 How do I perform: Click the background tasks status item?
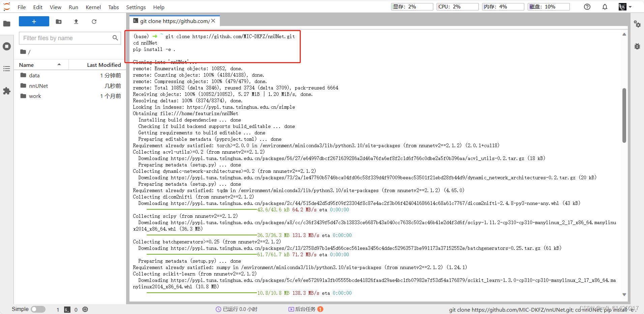click(305, 309)
